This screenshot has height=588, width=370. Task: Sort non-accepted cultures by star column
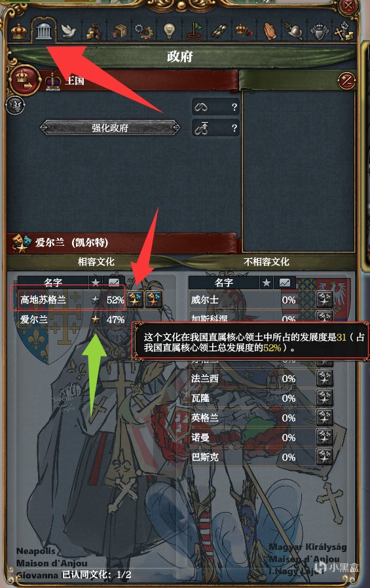pyautogui.click(x=267, y=283)
